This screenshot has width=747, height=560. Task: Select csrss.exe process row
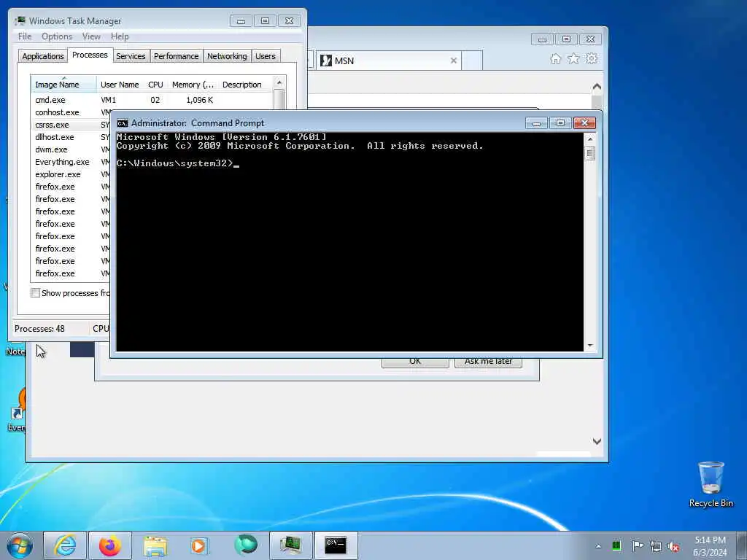click(71, 125)
